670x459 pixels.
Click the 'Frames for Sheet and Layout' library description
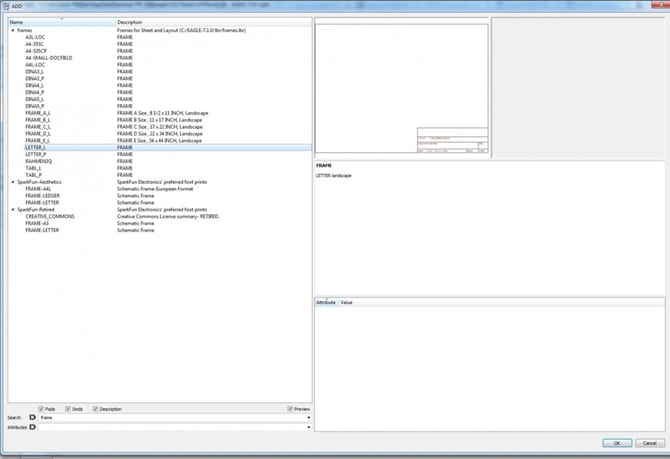coord(181,30)
